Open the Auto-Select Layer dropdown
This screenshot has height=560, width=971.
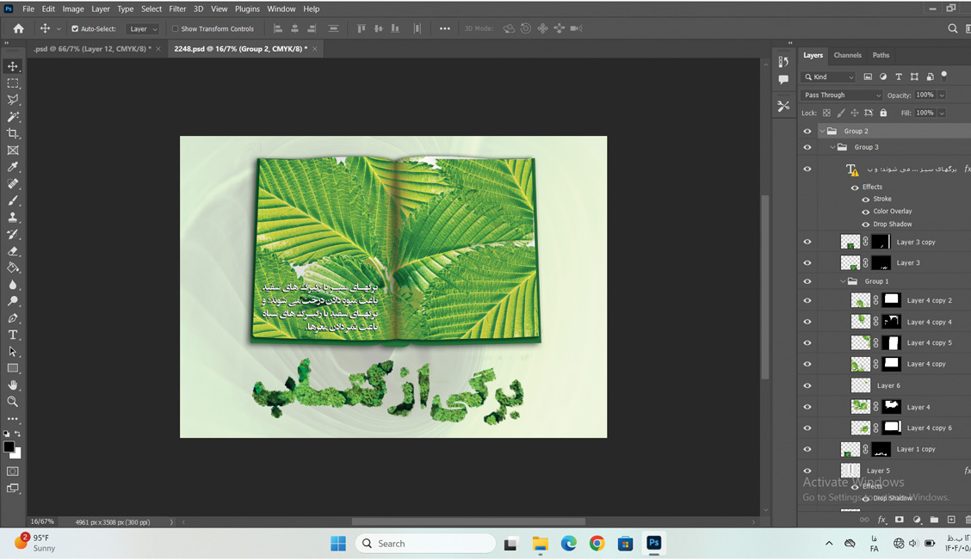point(142,29)
